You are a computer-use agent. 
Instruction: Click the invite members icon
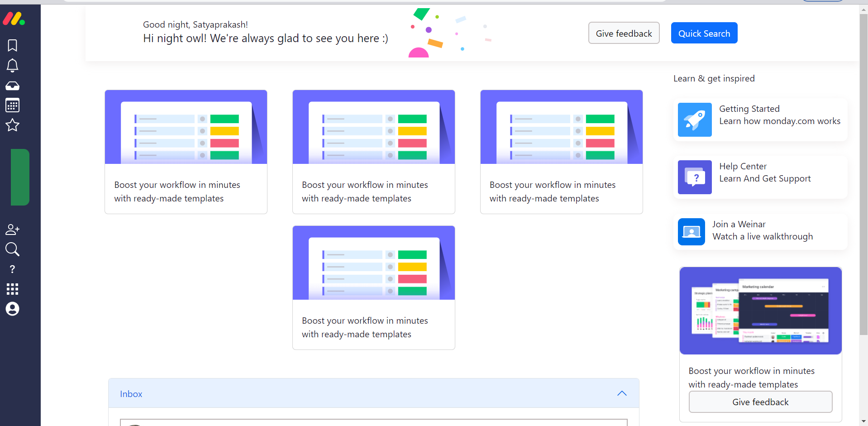(12, 230)
